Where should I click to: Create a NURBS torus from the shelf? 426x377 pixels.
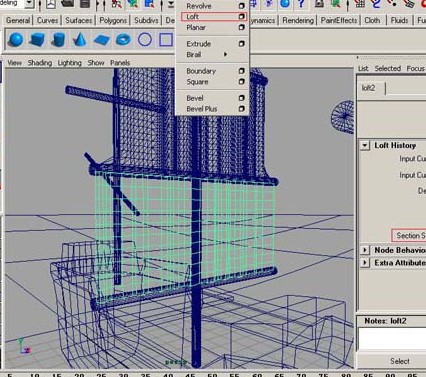click(x=123, y=40)
